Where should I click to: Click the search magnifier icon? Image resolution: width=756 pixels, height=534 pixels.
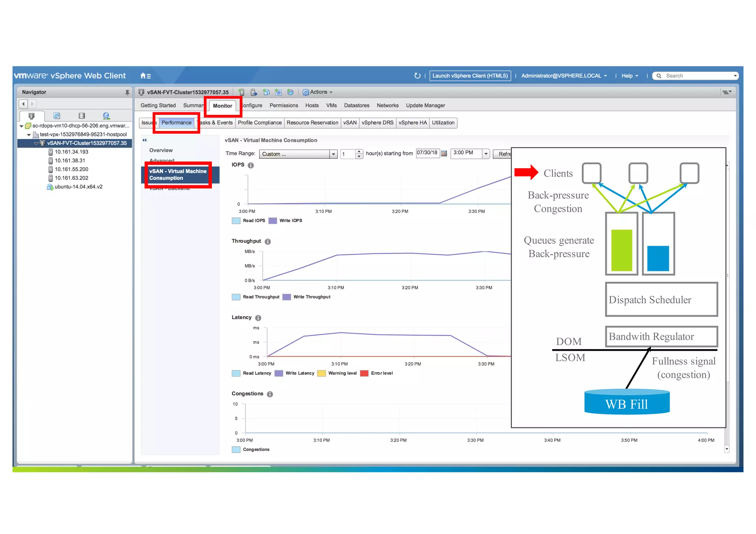click(659, 76)
